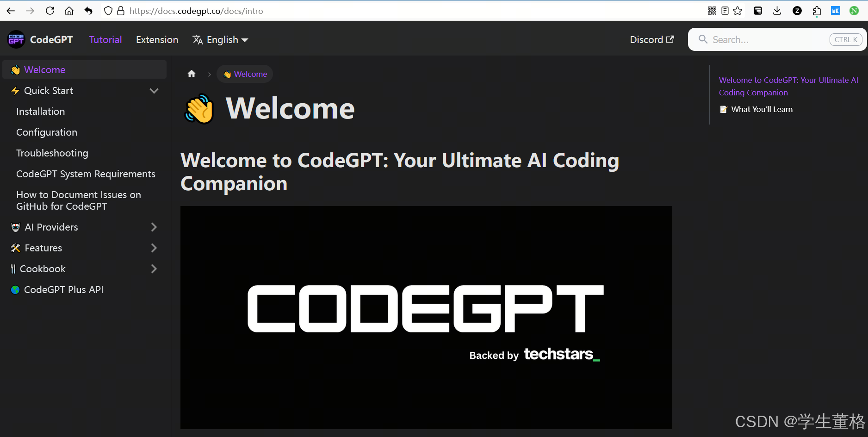Toggle reader view icon
The width and height of the screenshot is (868, 437).
[725, 11]
